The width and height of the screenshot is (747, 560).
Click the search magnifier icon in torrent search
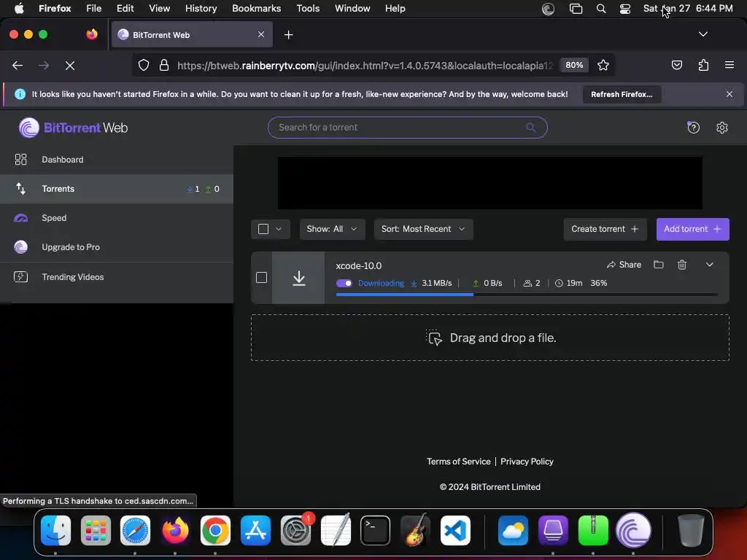coord(531,127)
